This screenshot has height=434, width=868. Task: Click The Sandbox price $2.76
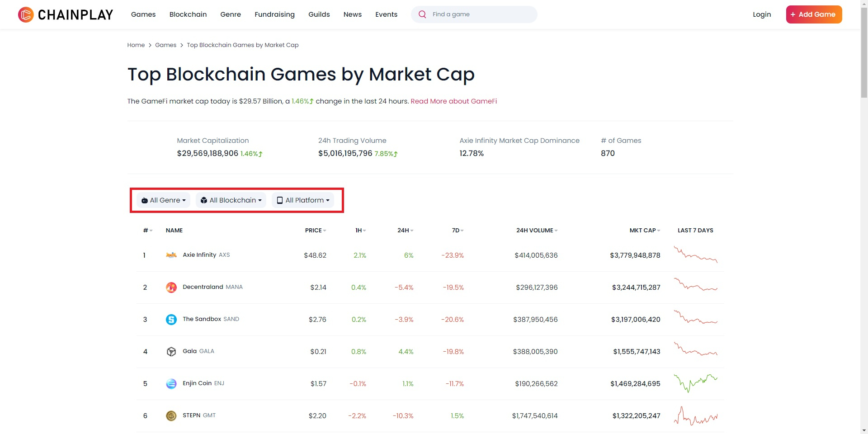(x=317, y=320)
